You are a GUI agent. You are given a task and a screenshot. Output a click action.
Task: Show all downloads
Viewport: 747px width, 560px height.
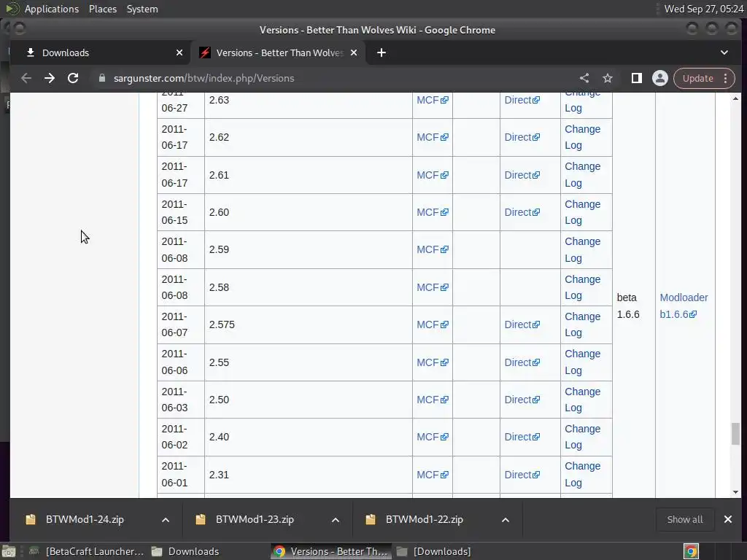(684, 519)
